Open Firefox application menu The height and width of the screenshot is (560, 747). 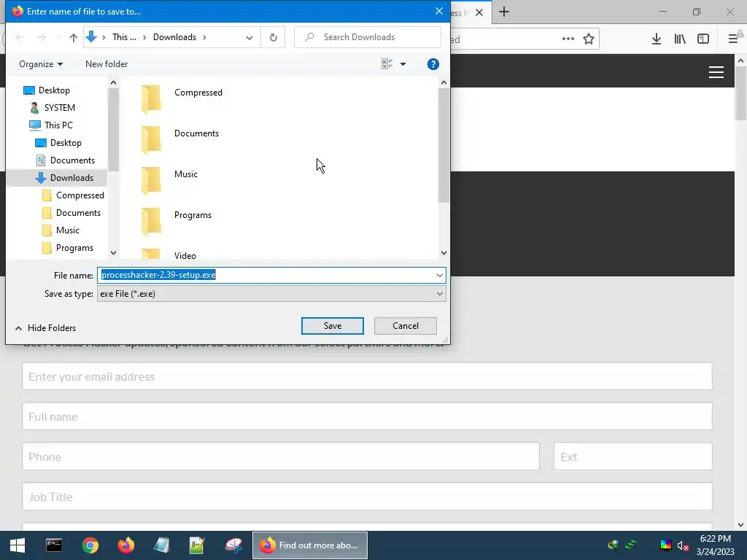[733, 39]
